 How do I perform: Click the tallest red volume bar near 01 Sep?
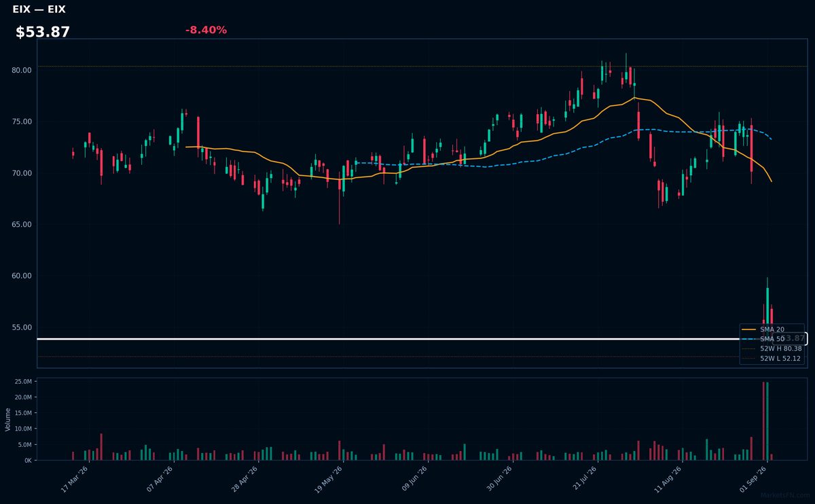763,421
